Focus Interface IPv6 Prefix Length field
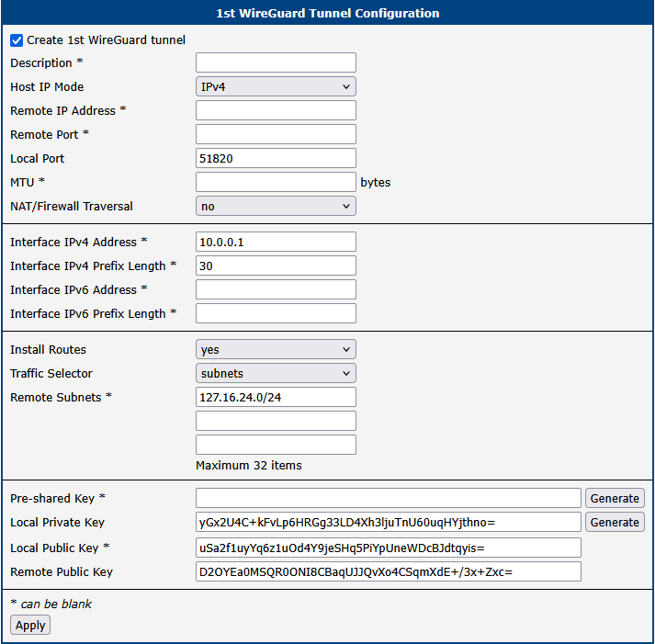The width and height of the screenshot is (655, 644). pos(276,313)
